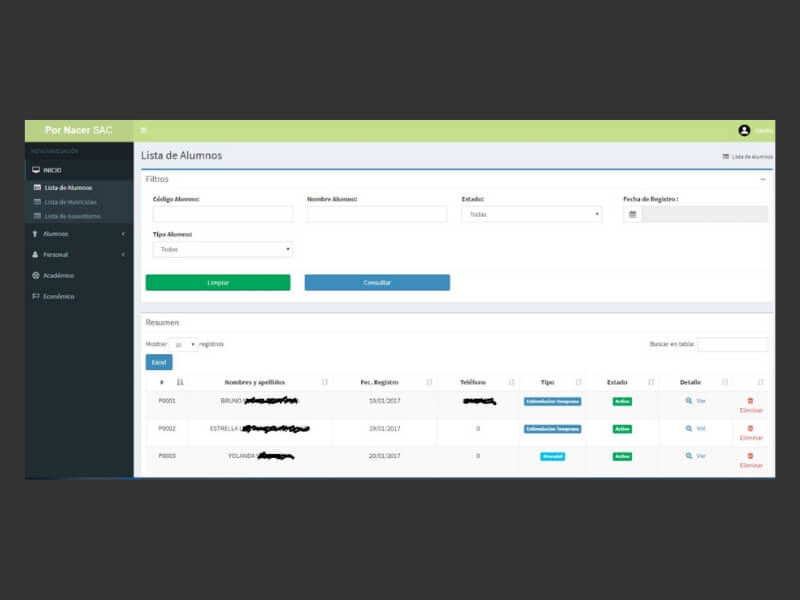Expand the Alumnos sidebar menu
Image resolution: width=800 pixels, height=600 pixels.
click(79, 233)
